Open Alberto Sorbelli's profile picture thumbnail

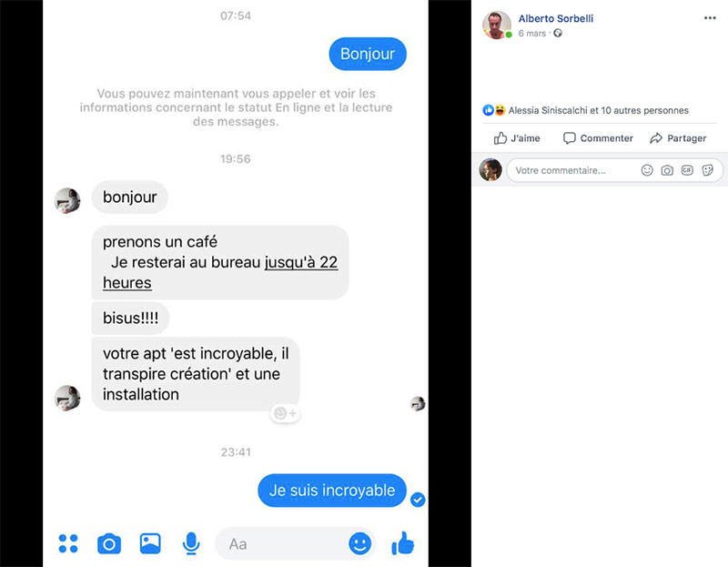tap(496, 25)
